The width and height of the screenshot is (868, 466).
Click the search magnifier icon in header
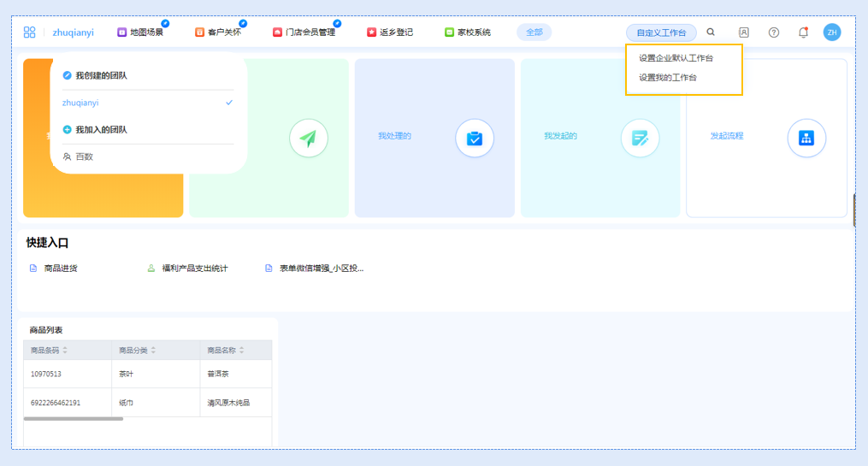click(711, 32)
